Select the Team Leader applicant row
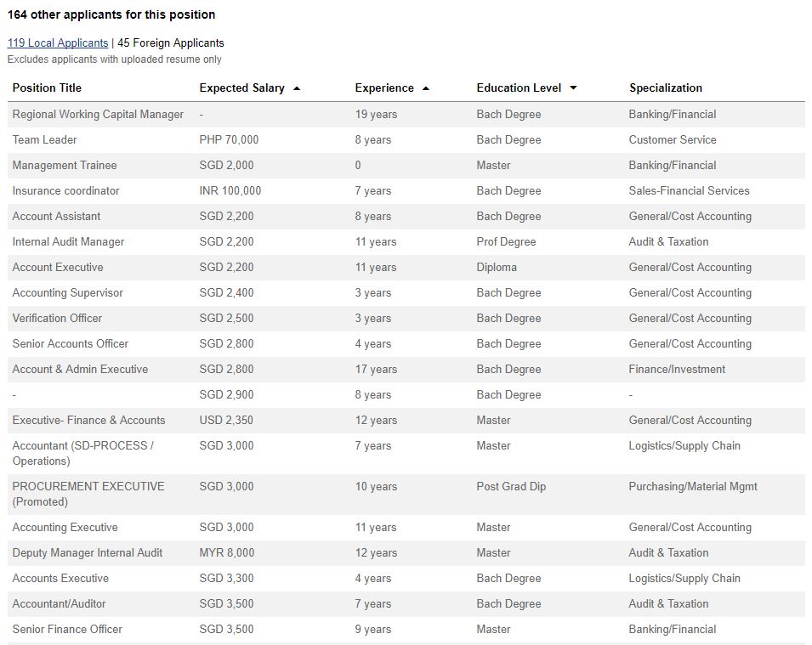812x645 pixels. coord(406,139)
